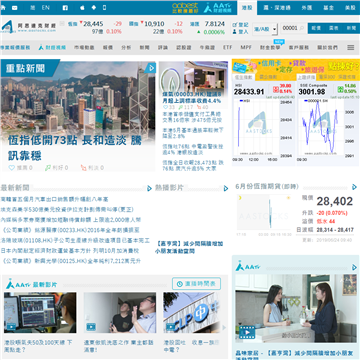Click the bullish icon showing 117
This screenshot has height=360, width=360.
(181, 107)
